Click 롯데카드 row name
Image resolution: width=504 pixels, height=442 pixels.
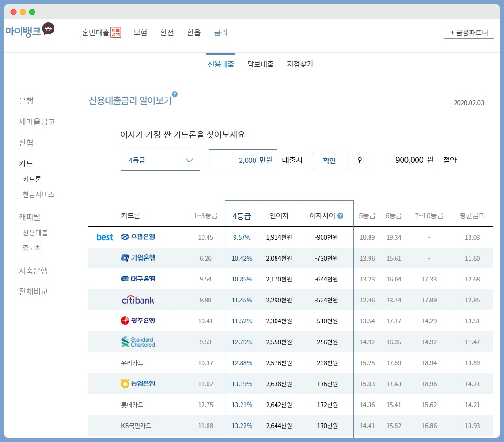tap(132, 405)
